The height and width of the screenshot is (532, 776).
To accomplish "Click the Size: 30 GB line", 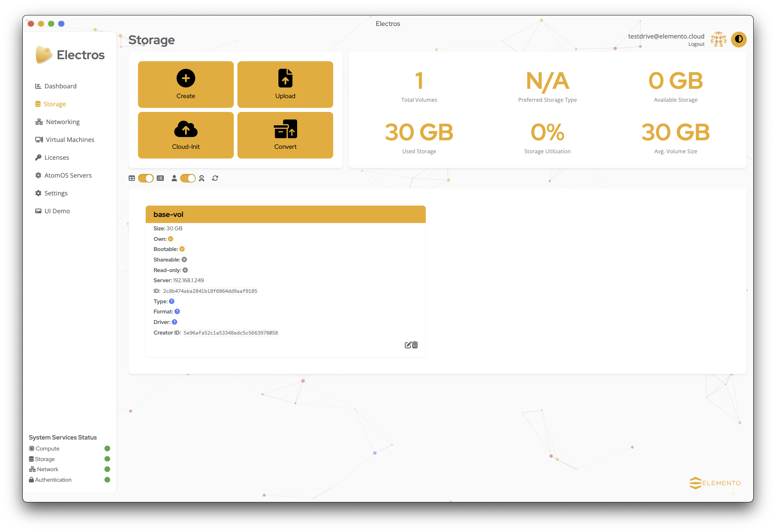I will click(x=168, y=228).
